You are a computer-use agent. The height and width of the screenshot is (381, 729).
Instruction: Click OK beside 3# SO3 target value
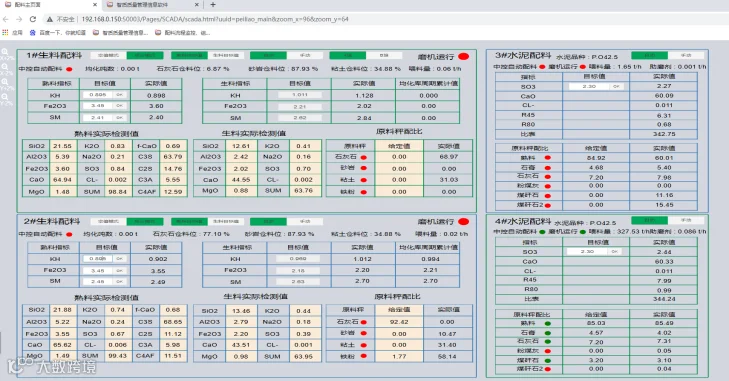[616, 87]
